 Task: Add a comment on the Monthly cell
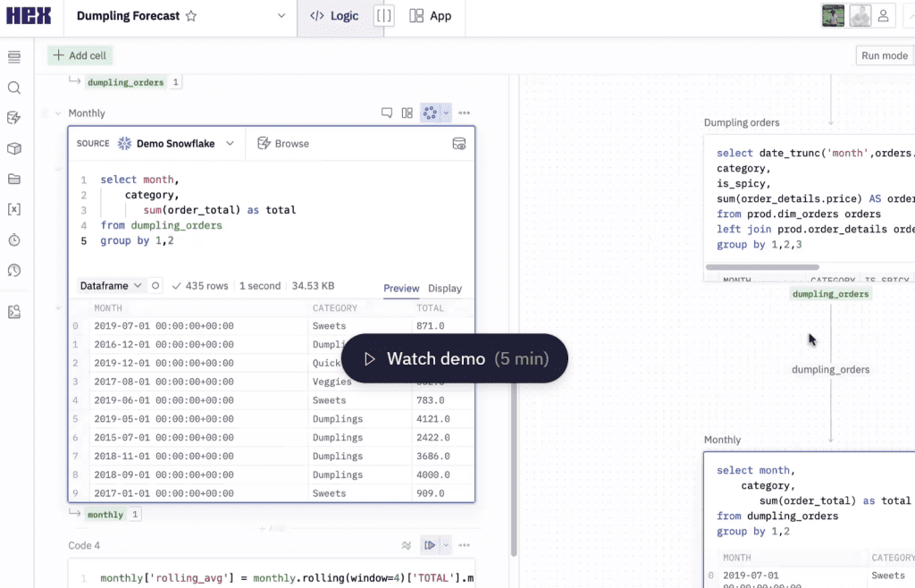387,113
